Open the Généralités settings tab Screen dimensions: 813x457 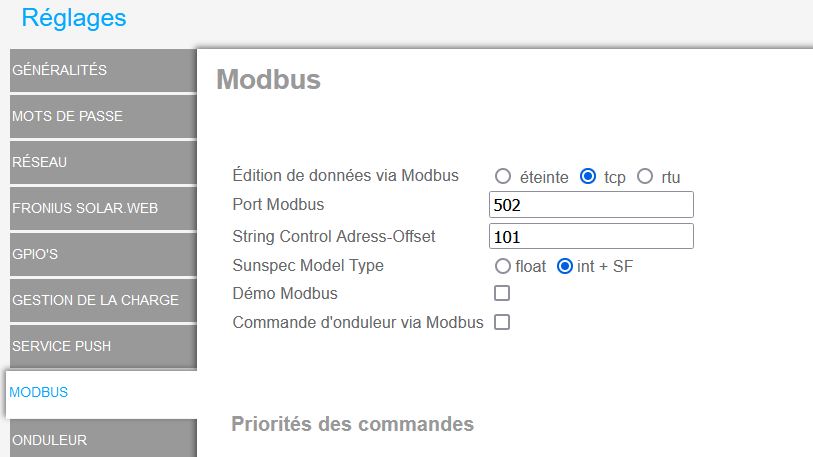click(103, 71)
